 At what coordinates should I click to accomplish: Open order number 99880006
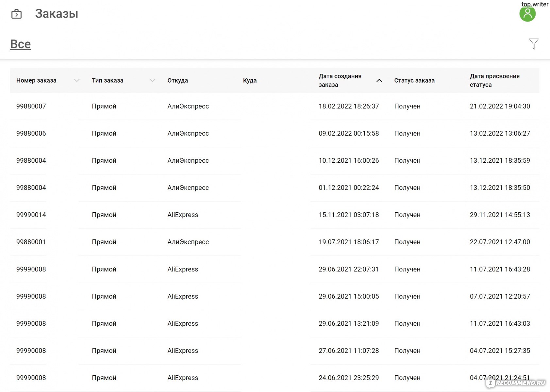pos(31,133)
